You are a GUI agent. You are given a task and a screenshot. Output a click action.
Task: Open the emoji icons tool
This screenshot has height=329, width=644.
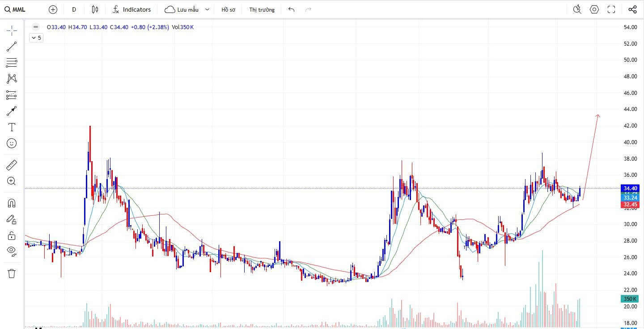pos(12,143)
